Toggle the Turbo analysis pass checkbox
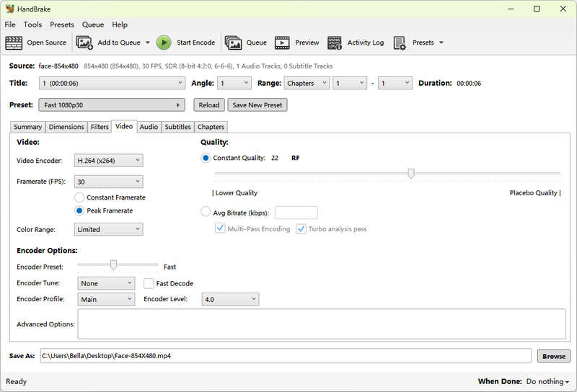 301,228
